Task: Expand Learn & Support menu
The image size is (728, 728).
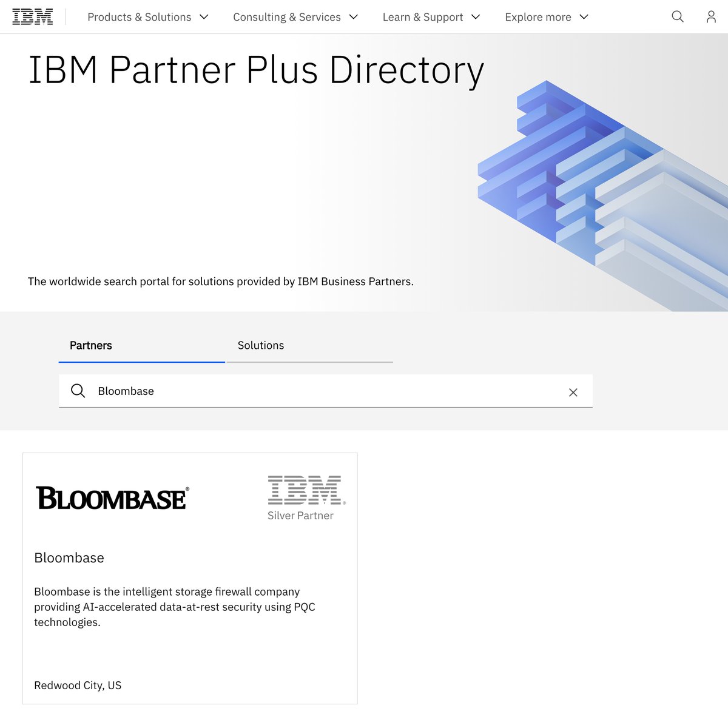Action: pos(431,17)
